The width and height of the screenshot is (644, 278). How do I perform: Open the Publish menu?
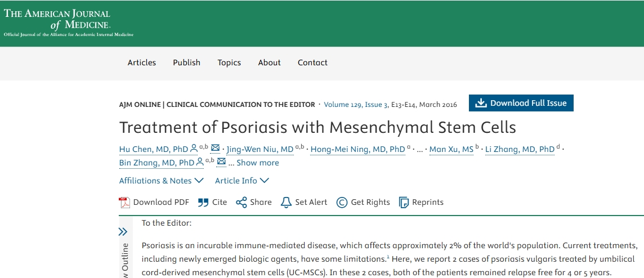coord(186,62)
